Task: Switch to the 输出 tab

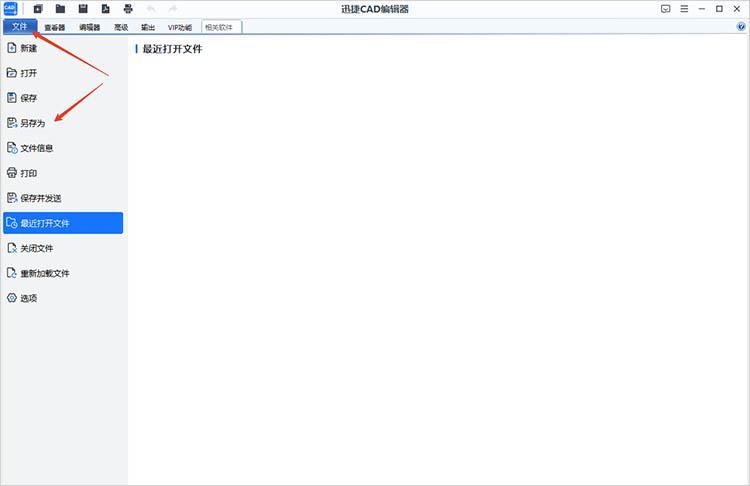Action: click(148, 27)
